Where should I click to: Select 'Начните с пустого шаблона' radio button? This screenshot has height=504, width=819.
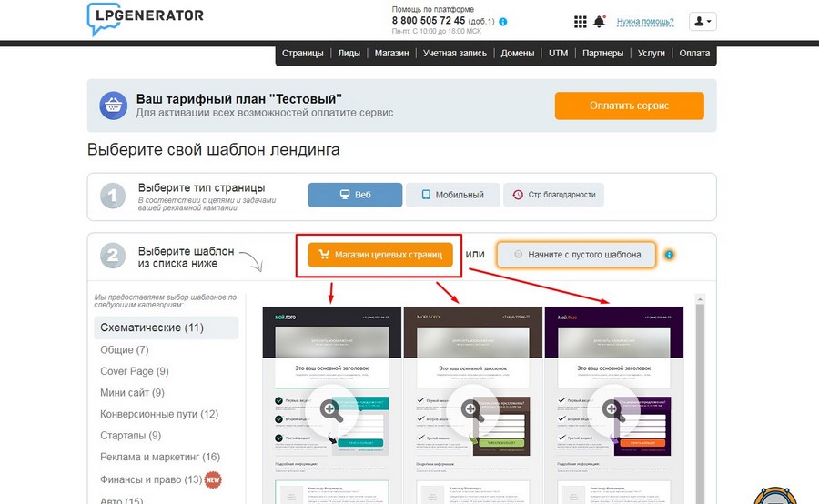tap(518, 255)
